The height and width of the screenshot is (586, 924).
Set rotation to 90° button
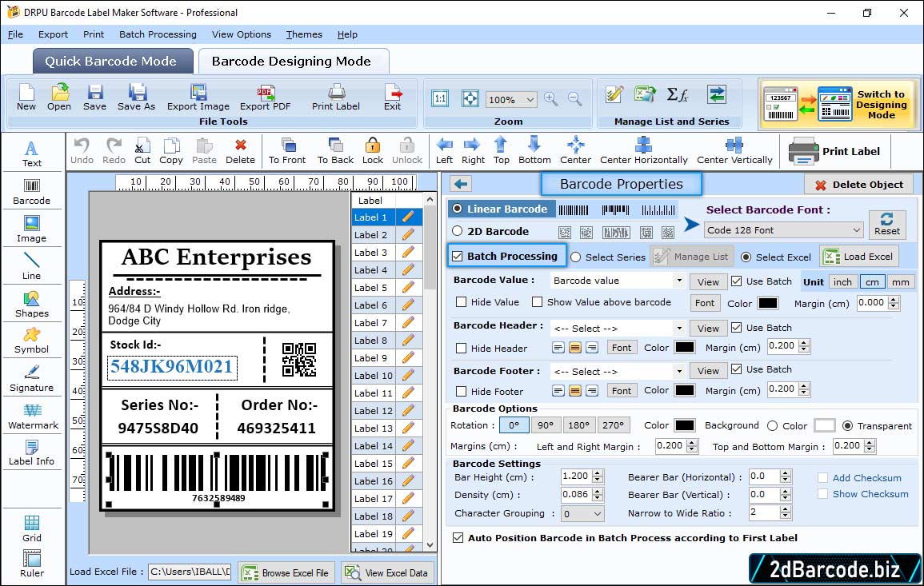[x=546, y=425]
